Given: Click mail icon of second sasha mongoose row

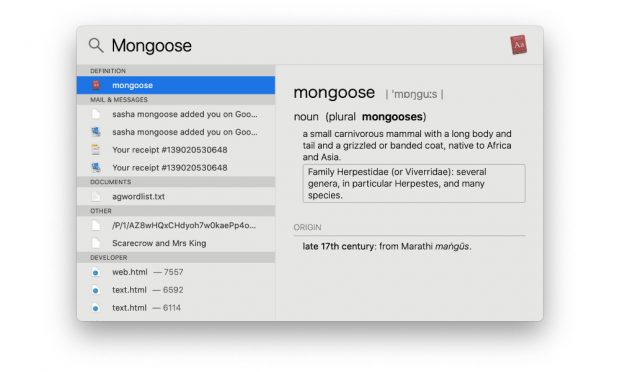Looking at the screenshot, I should (x=96, y=132).
